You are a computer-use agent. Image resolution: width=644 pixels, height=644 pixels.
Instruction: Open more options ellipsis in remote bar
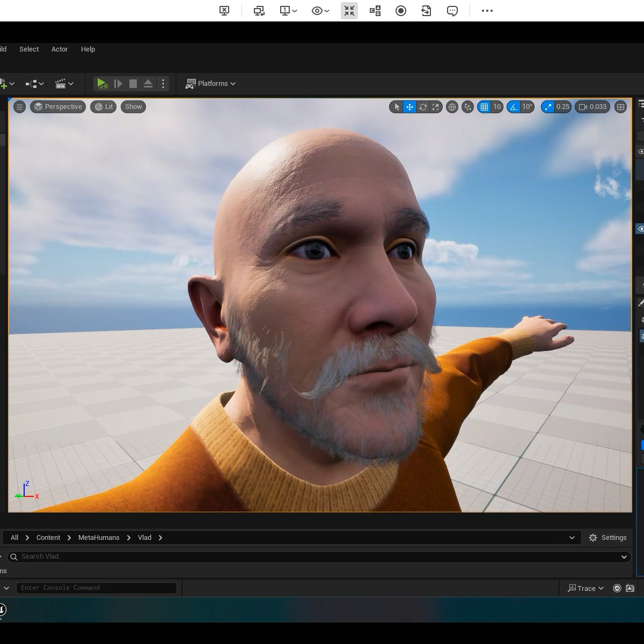point(487,11)
